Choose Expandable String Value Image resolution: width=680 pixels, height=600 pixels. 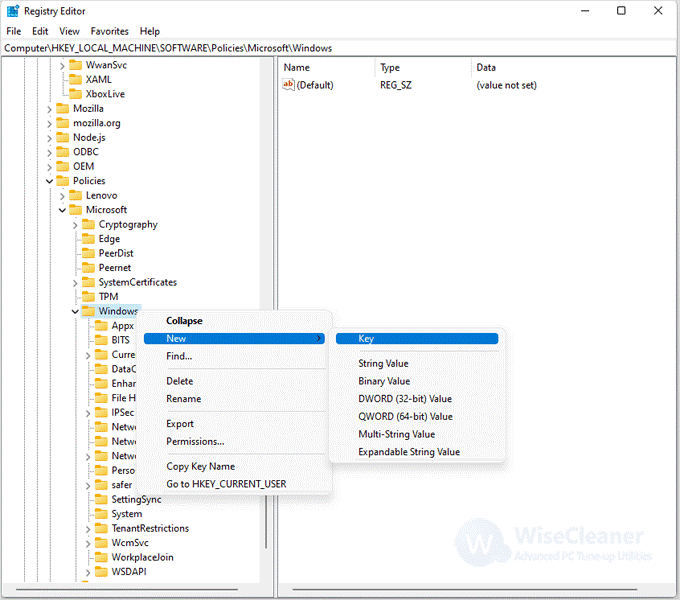(x=409, y=452)
